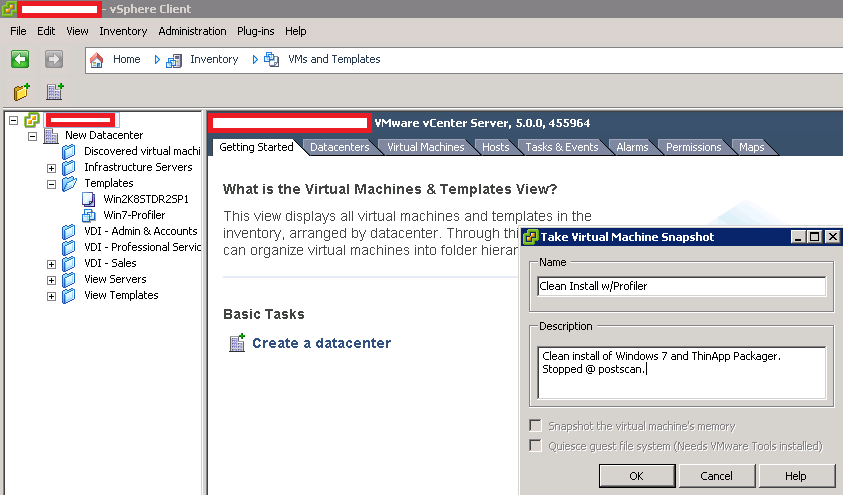Select the Win7-Profiler virtual machine
Viewport: 843px width, 495px height.
pos(133,215)
